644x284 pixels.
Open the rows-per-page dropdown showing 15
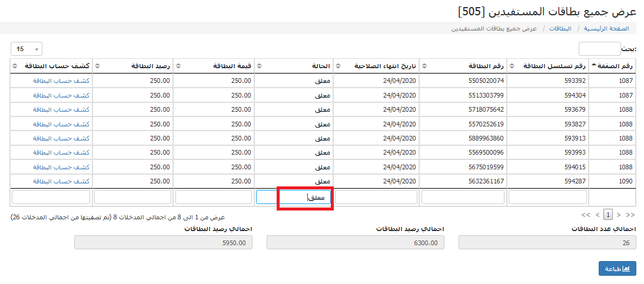26,49
